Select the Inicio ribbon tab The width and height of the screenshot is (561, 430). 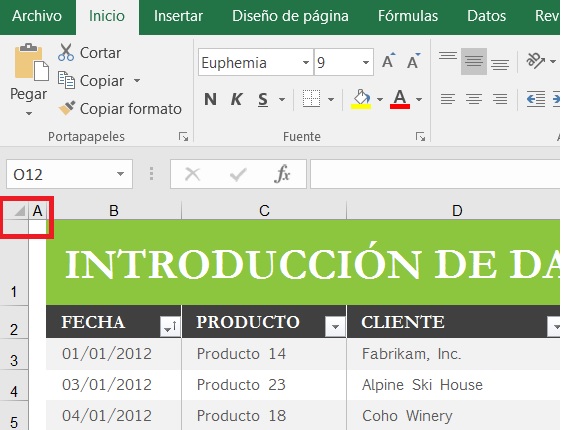tap(107, 16)
